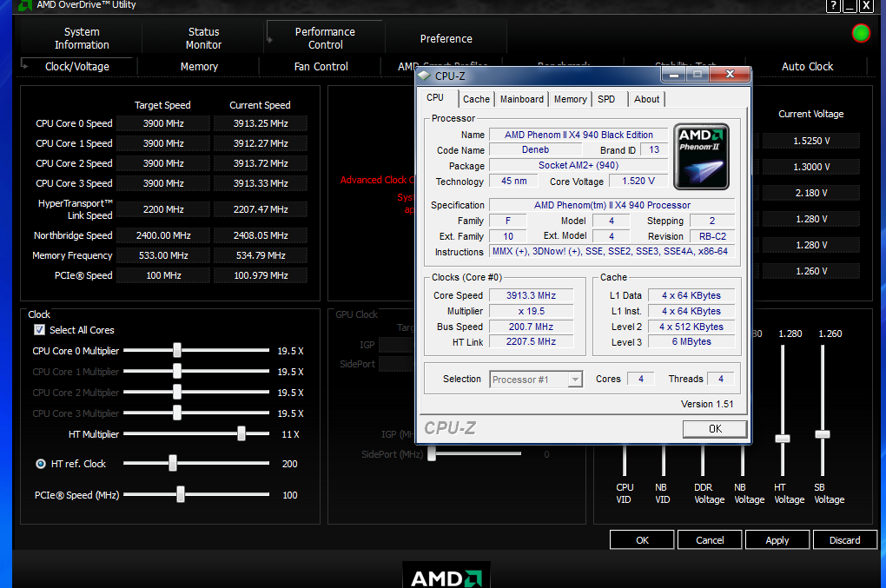Click the HT Multiplier slider handle
The height and width of the screenshot is (588, 886).
[241, 433]
